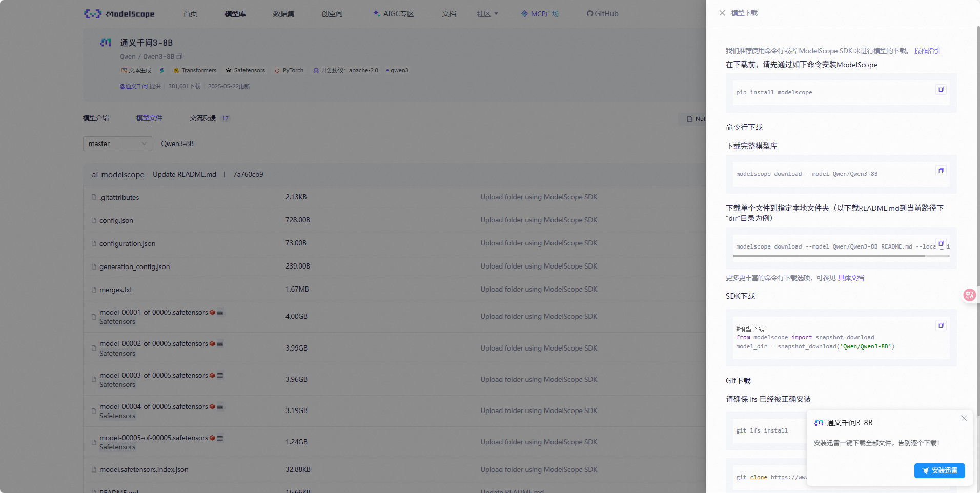
Task: Open the 具体文档 link
Action: click(851, 278)
